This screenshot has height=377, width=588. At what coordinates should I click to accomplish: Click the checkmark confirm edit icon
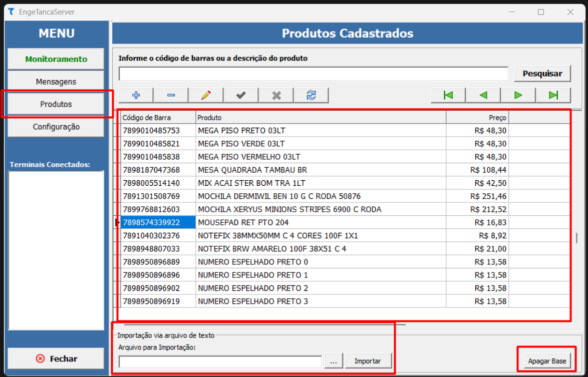point(241,95)
